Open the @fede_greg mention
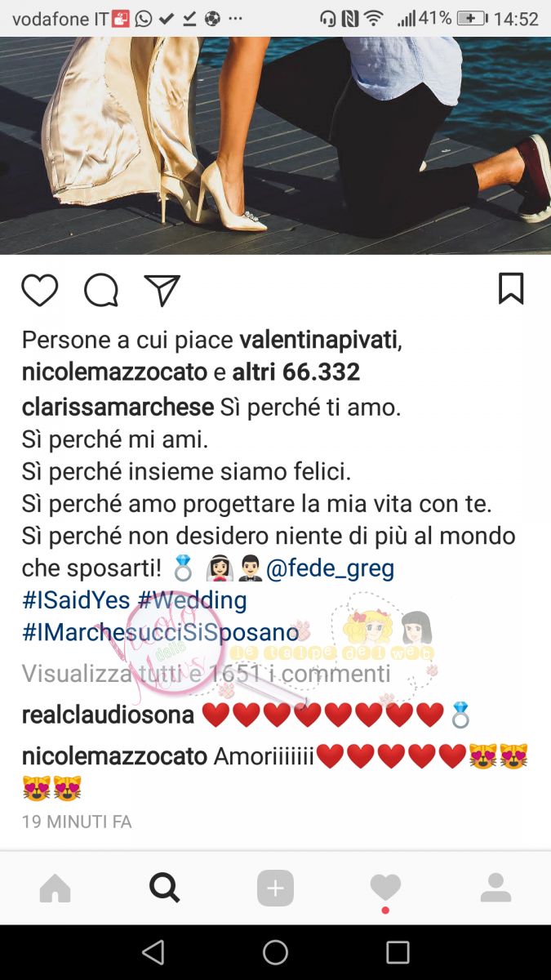 coord(331,568)
